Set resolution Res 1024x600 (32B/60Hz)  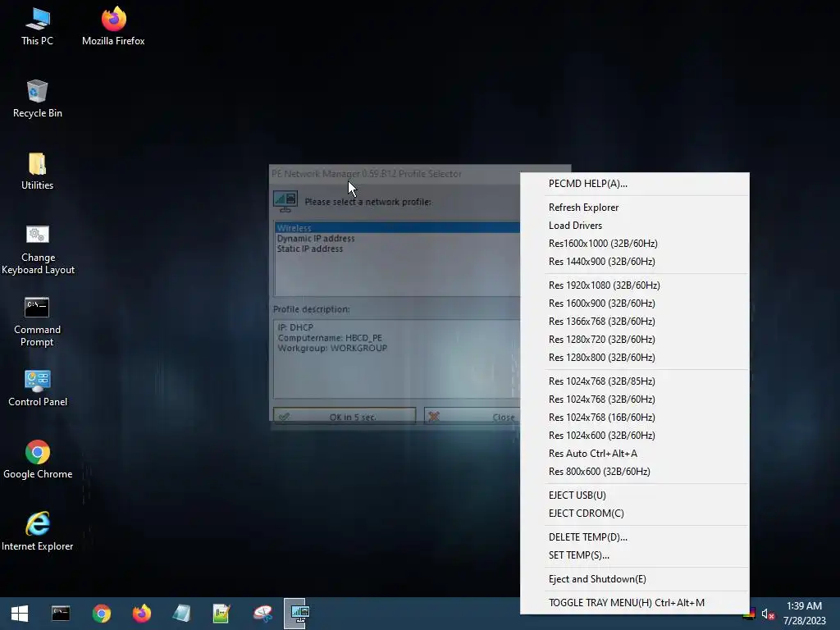tap(635, 435)
